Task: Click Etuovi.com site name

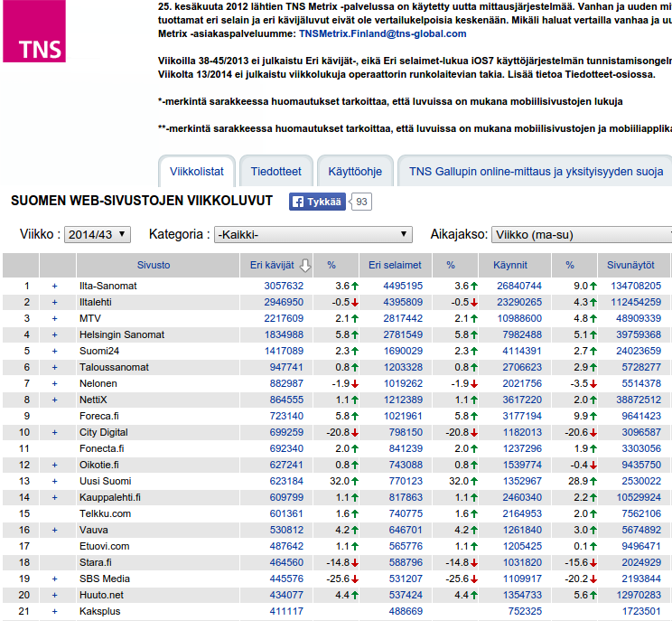Action: [104, 547]
